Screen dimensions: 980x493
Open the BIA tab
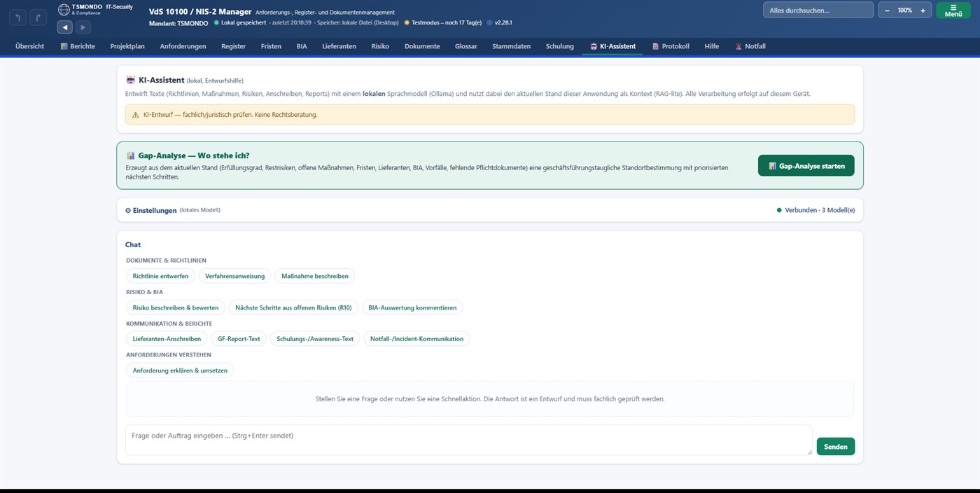(x=302, y=46)
